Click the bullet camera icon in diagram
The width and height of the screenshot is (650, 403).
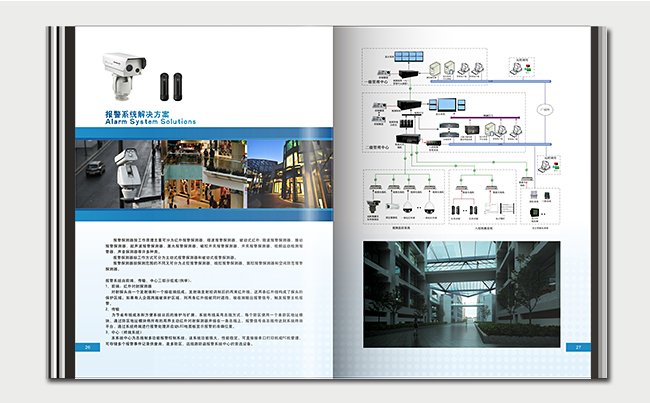coord(392,206)
